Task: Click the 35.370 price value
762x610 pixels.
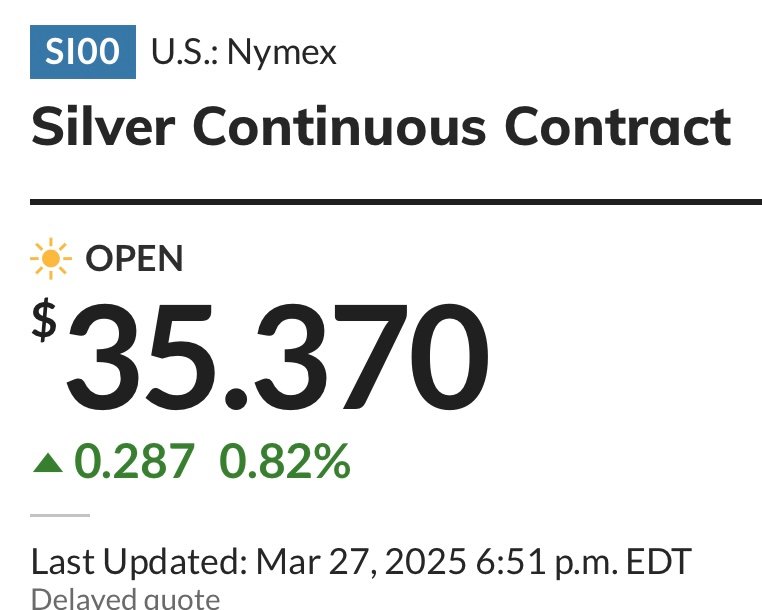Action: pos(277,357)
